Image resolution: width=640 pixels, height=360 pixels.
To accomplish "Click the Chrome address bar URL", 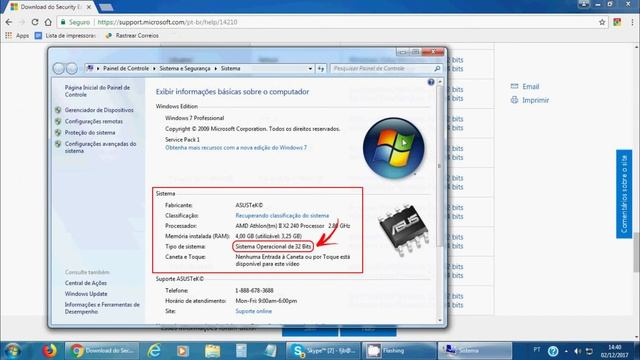I will [167, 22].
